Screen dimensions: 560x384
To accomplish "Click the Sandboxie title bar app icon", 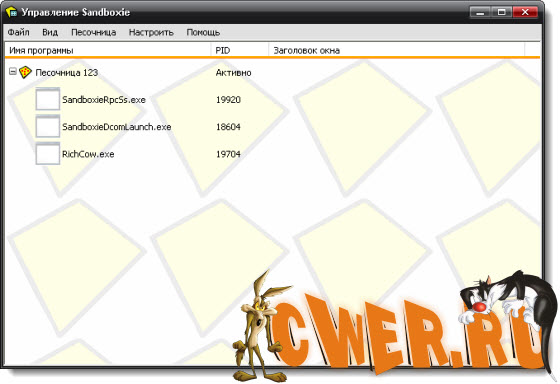I will (x=12, y=13).
